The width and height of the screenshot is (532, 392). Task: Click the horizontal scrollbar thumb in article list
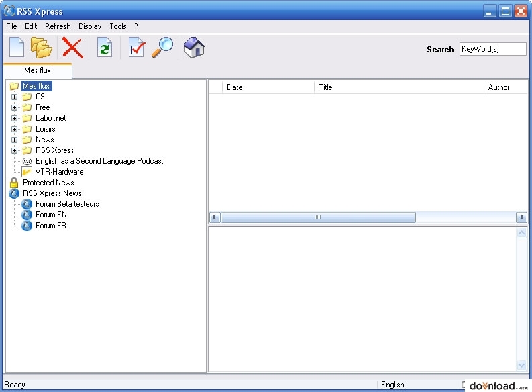[x=318, y=217]
